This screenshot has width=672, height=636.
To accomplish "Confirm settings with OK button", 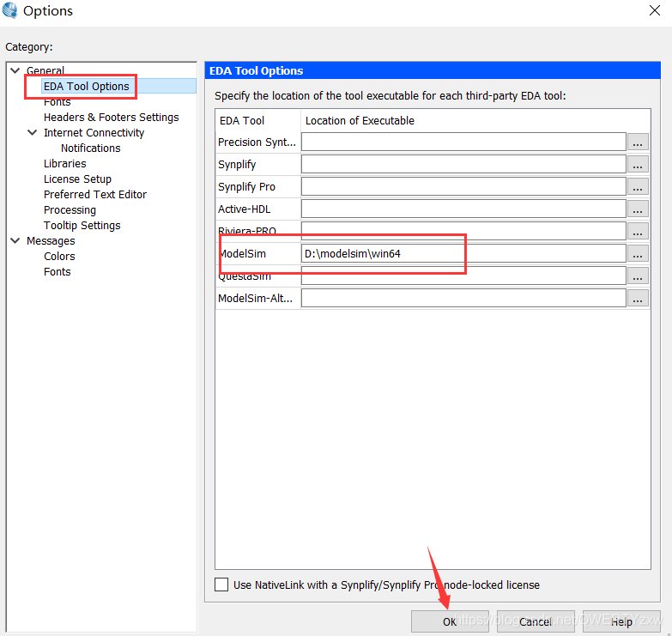I will [x=450, y=621].
